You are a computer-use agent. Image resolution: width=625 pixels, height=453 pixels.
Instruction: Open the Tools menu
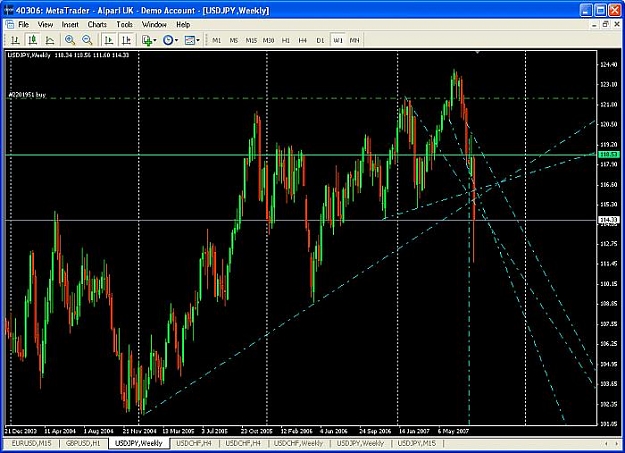(x=124, y=25)
